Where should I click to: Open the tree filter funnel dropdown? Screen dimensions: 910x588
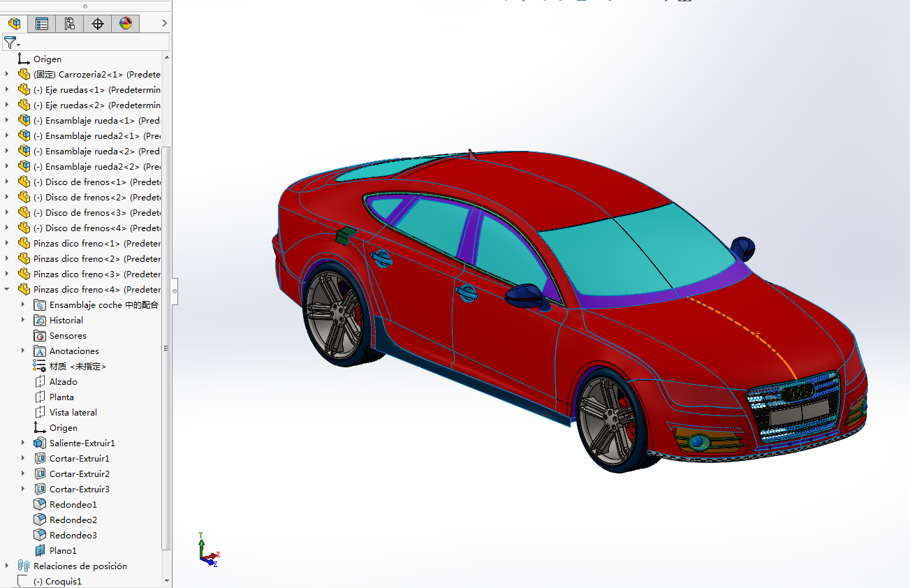[x=12, y=43]
